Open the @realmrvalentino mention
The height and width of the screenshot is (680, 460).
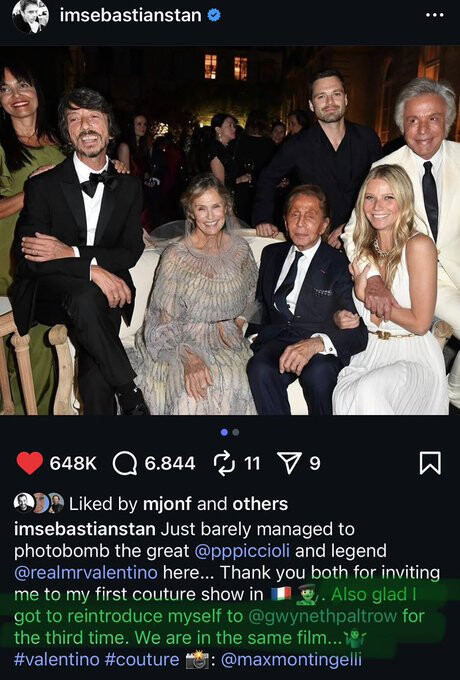pos(86,572)
